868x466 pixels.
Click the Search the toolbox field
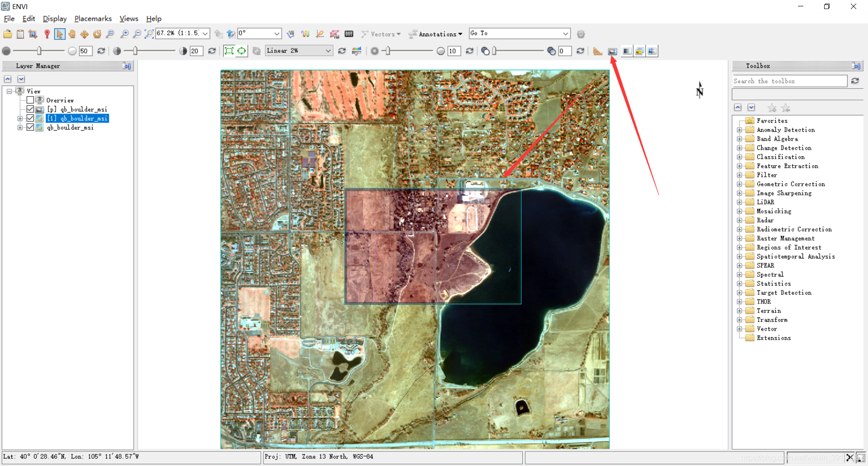coord(789,81)
